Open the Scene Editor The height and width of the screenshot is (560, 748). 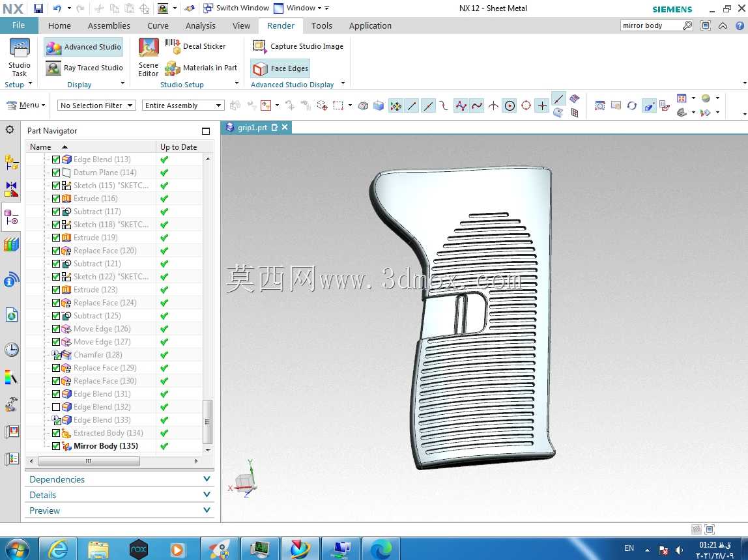[149, 58]
